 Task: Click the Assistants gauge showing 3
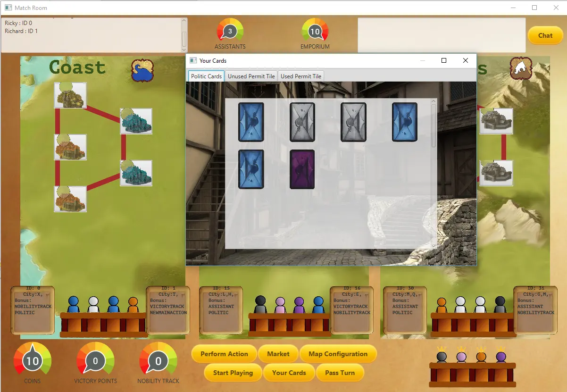pos(230,32)
